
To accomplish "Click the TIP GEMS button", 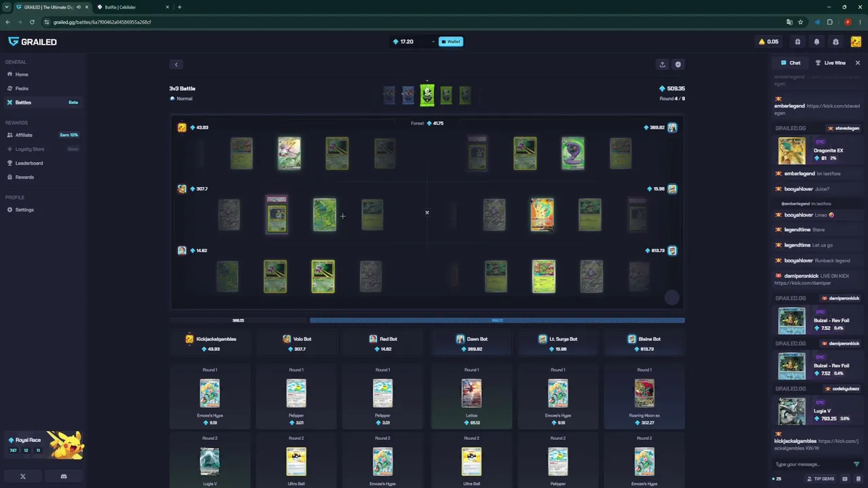I will 820,479.
